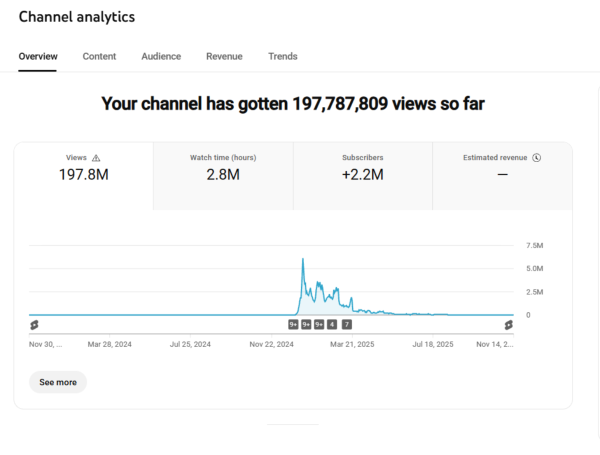
Task: Open the Audience tab
Action: [x=161, y=57]
